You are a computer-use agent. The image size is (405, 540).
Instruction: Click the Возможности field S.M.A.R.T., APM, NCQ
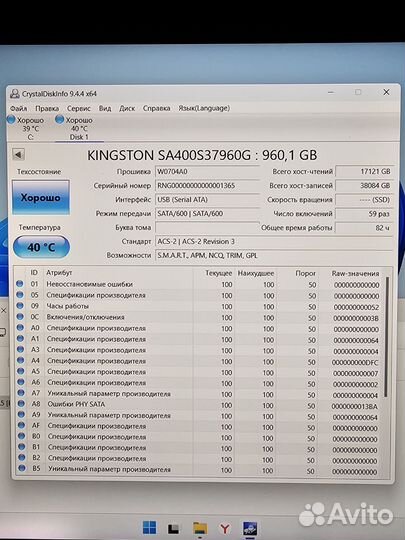tap(274, 256)
